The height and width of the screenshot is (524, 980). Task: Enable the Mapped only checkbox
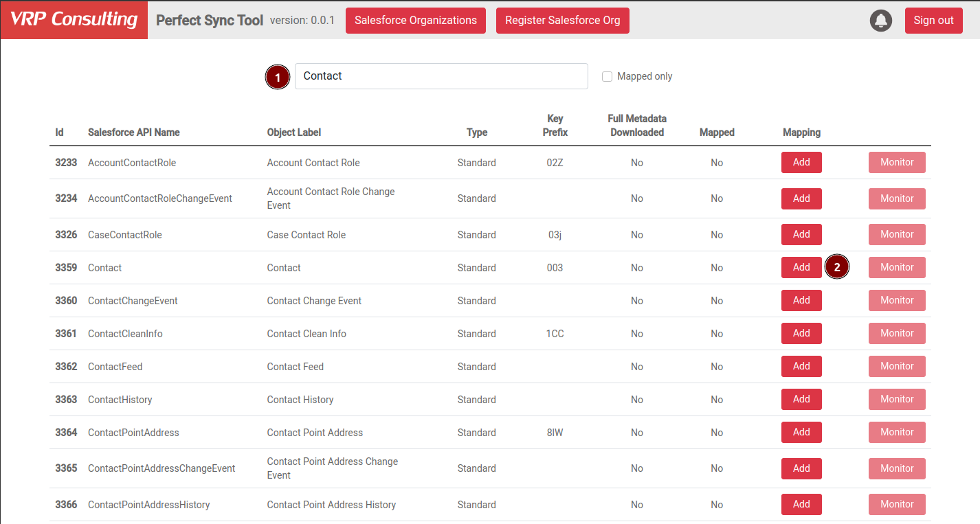[x=607, y=76]
